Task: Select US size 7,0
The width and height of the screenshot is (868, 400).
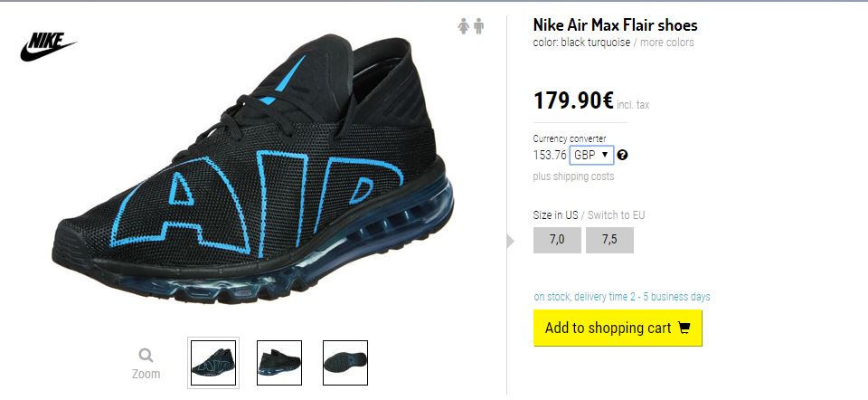Action: pos(557,240)
